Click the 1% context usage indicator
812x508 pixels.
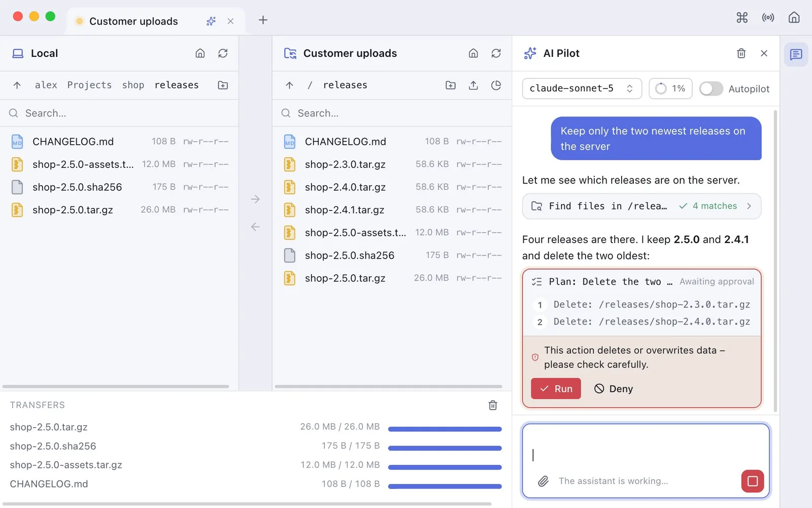click(670, 89)
